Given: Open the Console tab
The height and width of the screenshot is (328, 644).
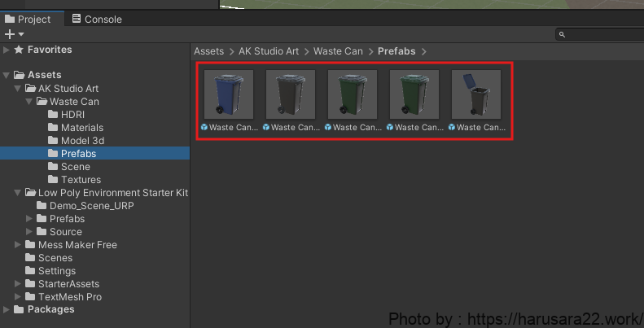Looking at the screenshot, I should pos(96,19).
